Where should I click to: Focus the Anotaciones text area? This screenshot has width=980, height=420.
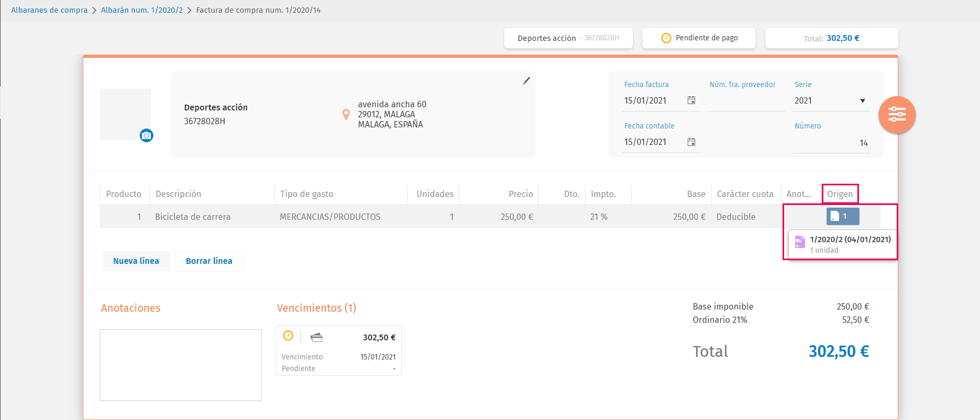click(x=180, y=365)
